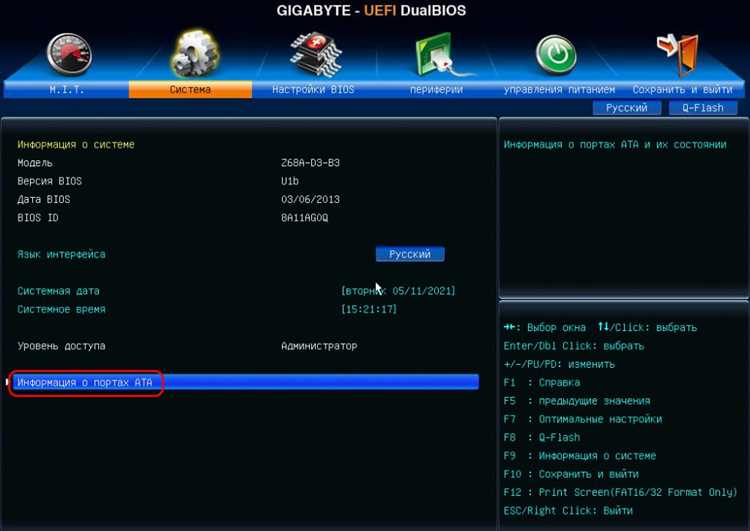750x531 pixels.
Task: Click the Версия BIOS label
Action: point(50,181)
